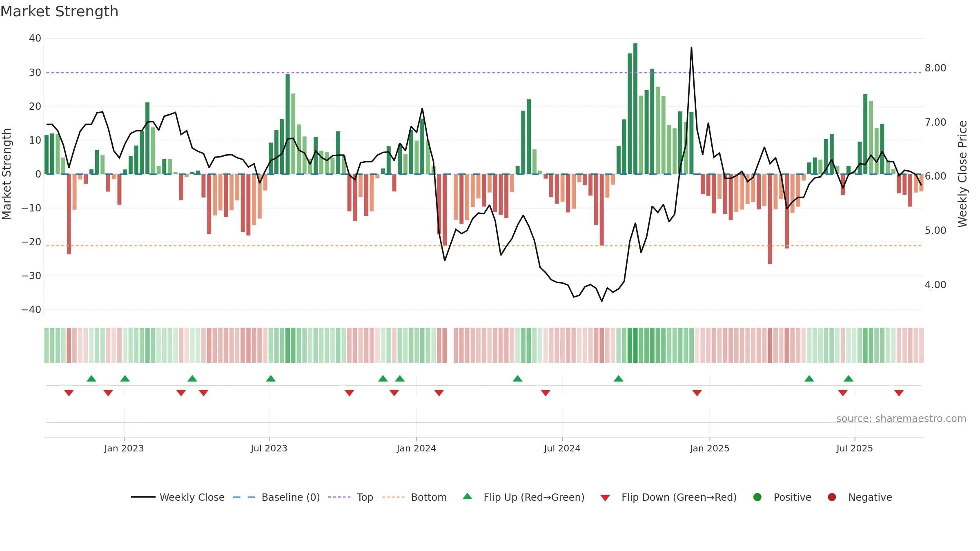Click the Jan 2025 axis label
980x551 pixels.
point(710,448)
